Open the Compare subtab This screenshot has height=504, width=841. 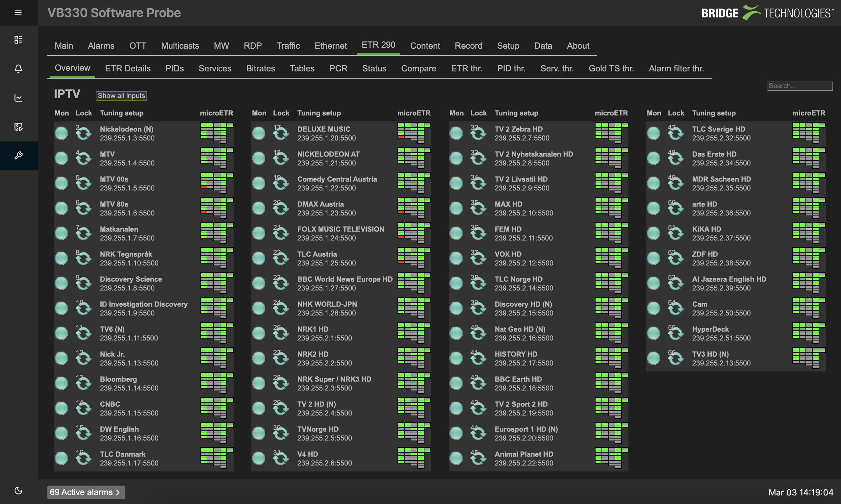click(x=419, y=69)
